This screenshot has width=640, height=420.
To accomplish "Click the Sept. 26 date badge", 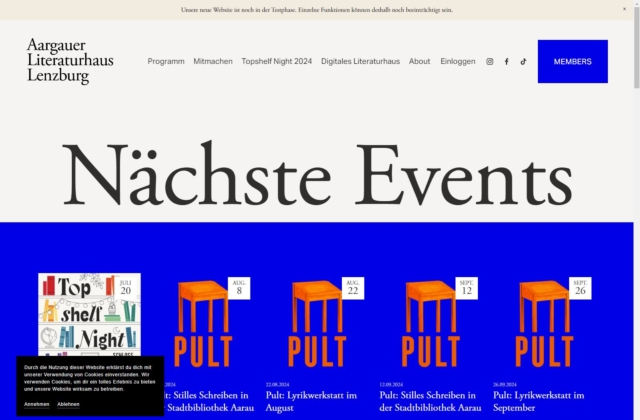I will 580,288.
